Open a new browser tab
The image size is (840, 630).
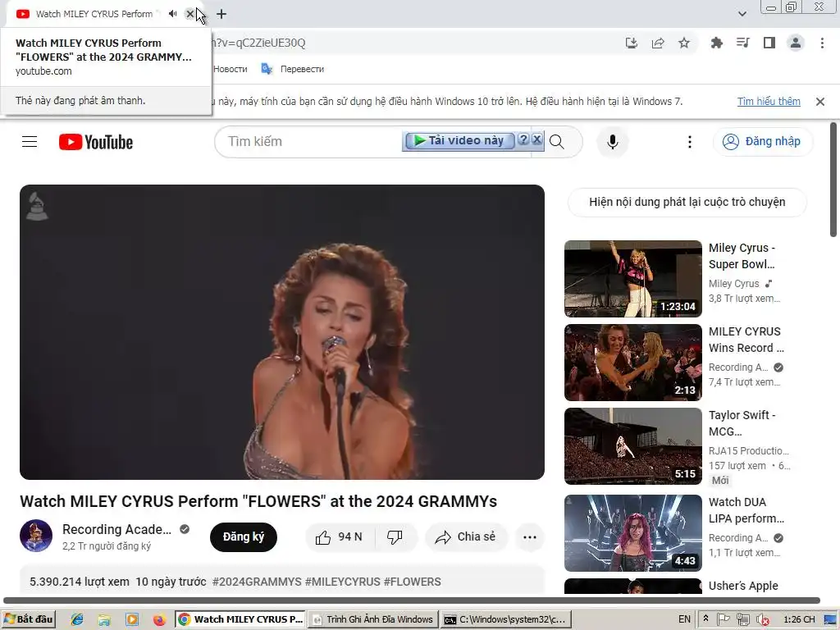tap(221, 14)
